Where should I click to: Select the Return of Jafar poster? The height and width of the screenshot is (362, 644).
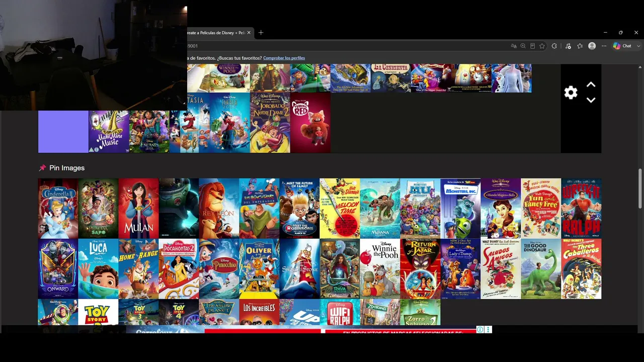coord(420,269)
